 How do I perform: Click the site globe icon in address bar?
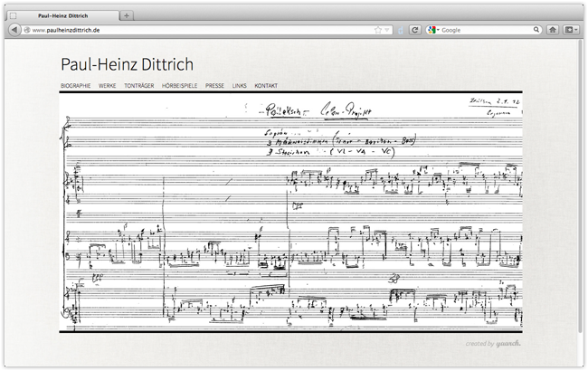tap(27, 30)
